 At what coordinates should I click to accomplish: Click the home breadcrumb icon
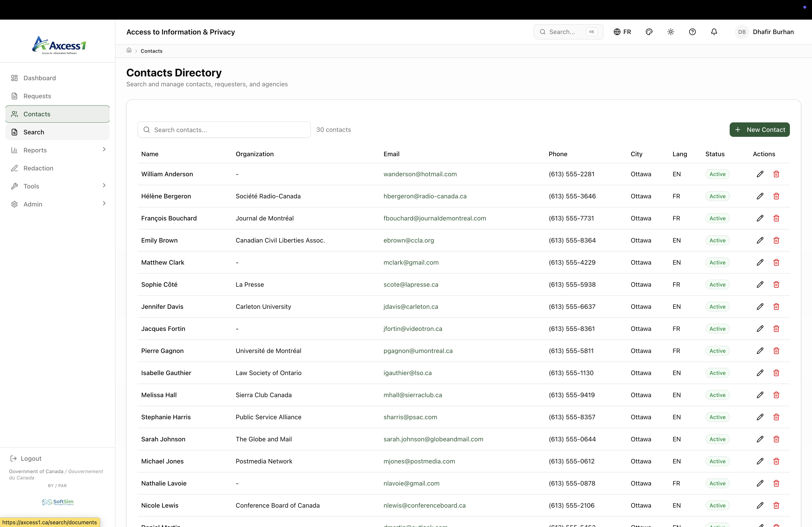[129, 50]
